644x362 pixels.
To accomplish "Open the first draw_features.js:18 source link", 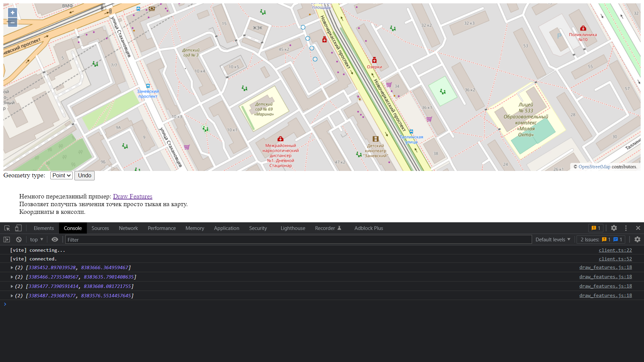I will (605, 267).
